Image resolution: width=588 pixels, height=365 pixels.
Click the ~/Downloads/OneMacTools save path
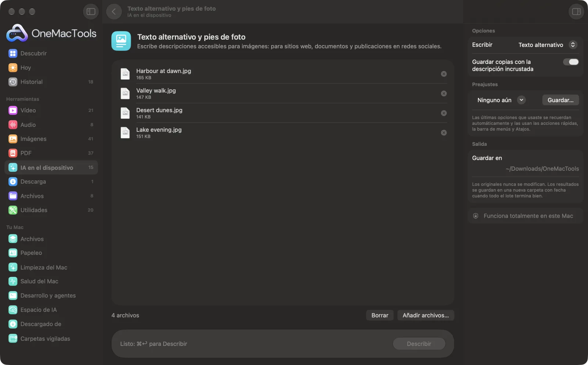click(x=542, y=169)
